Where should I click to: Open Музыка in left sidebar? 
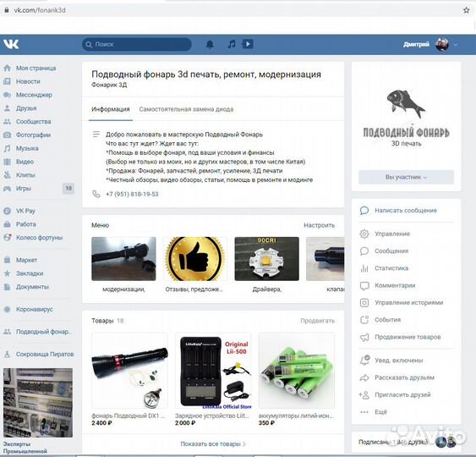click(21, 148)
